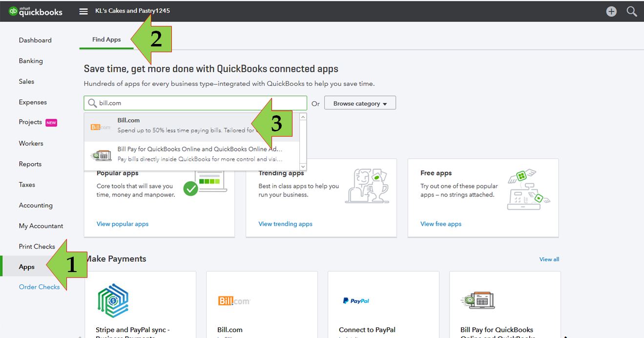Click the Bill.com logo in search results
Viewport: 644px width, 338px height.
click(x=101, y=127)
